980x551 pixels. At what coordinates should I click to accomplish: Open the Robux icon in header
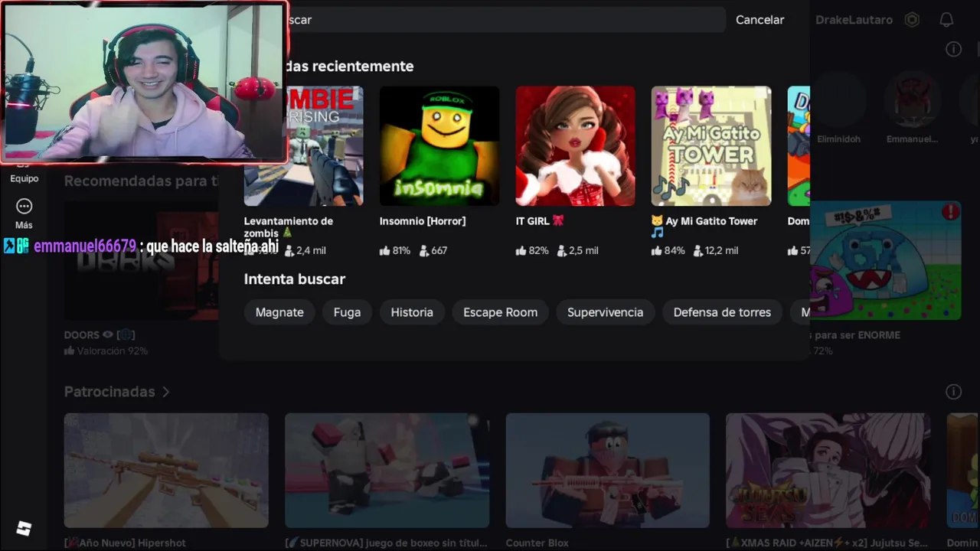[912, 20]
